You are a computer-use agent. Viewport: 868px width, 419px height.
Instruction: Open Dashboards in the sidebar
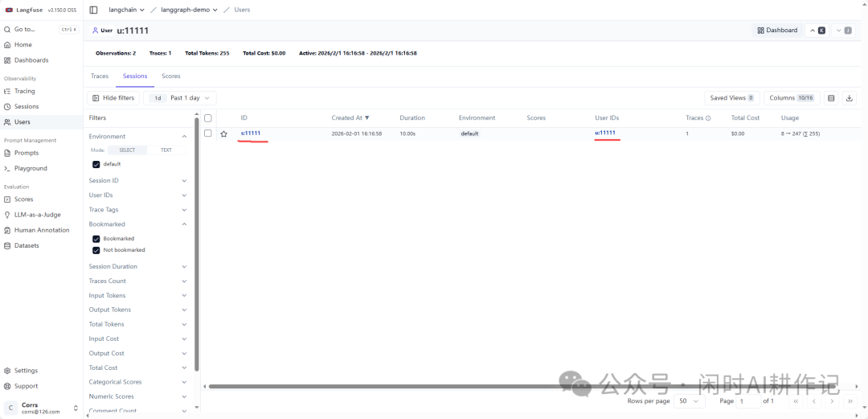pyautogui.click(x=31, y=60)
